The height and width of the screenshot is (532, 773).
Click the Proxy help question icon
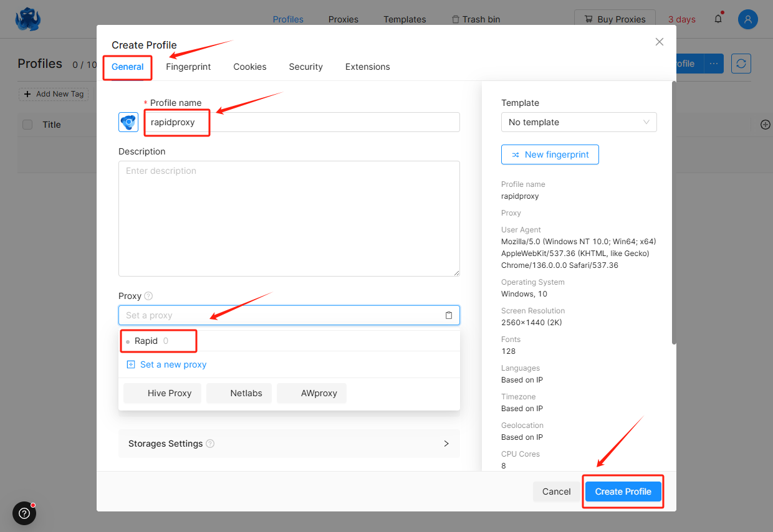coord(148,296)
